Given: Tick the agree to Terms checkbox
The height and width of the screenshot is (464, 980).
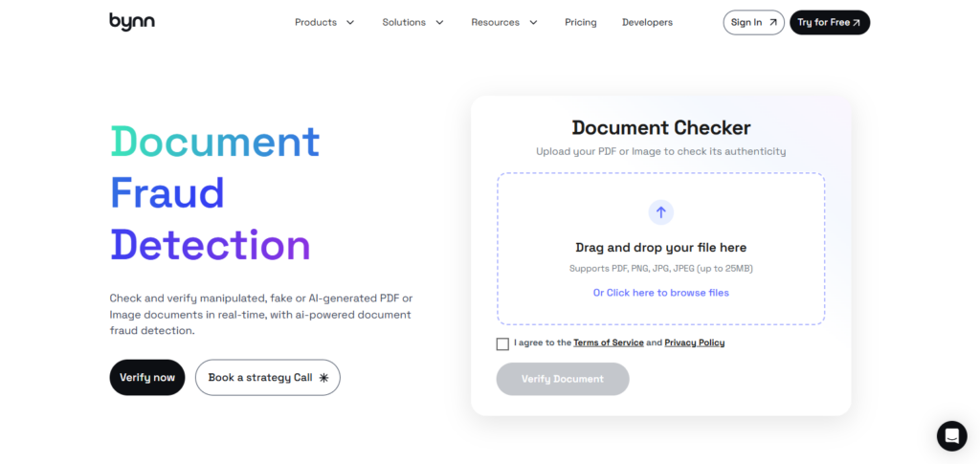Looking at the screenshot, I should [x=502, y=343].
